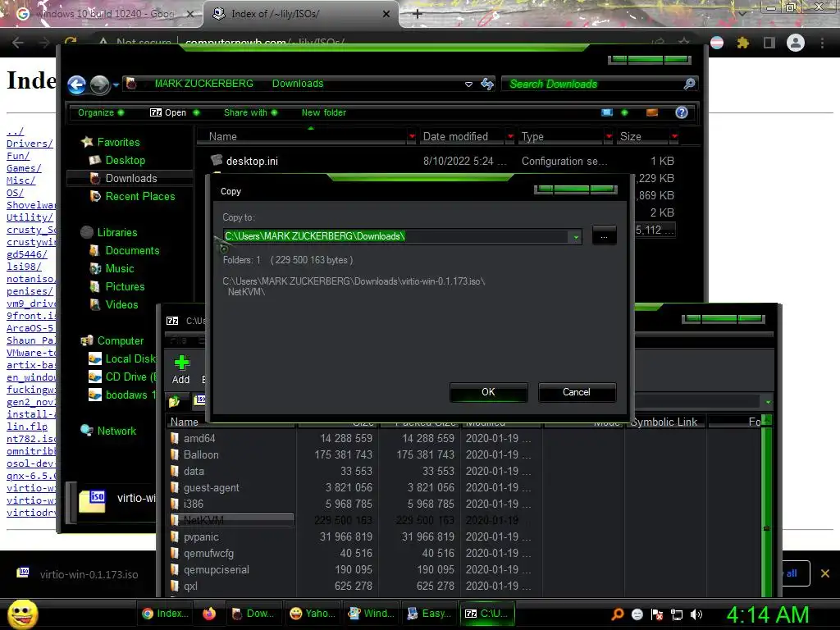Select Downloads in the navigation pane
840x630 pixels.
coord(130,178)
